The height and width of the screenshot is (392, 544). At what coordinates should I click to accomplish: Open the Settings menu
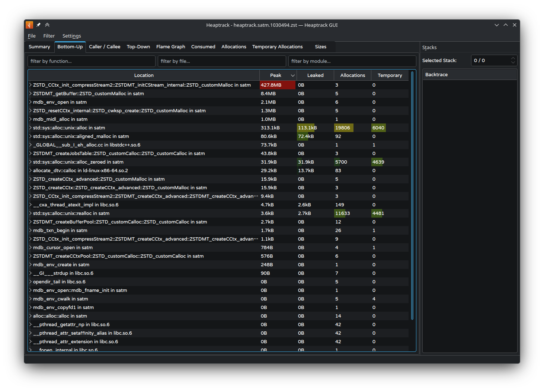pyautogui.click(x=72, y=36)
